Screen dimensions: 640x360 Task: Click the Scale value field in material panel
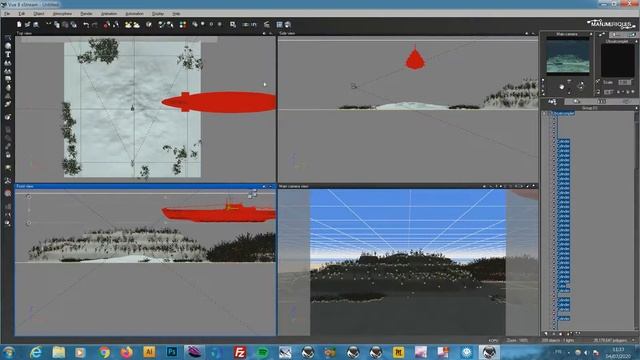[x=624, y=82]
